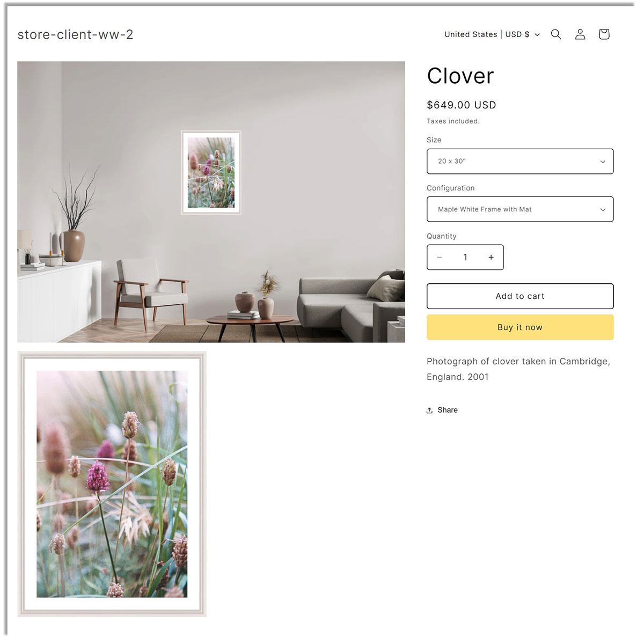Open the account login icon
Screen dimensions: 644x644
(580, 34)
